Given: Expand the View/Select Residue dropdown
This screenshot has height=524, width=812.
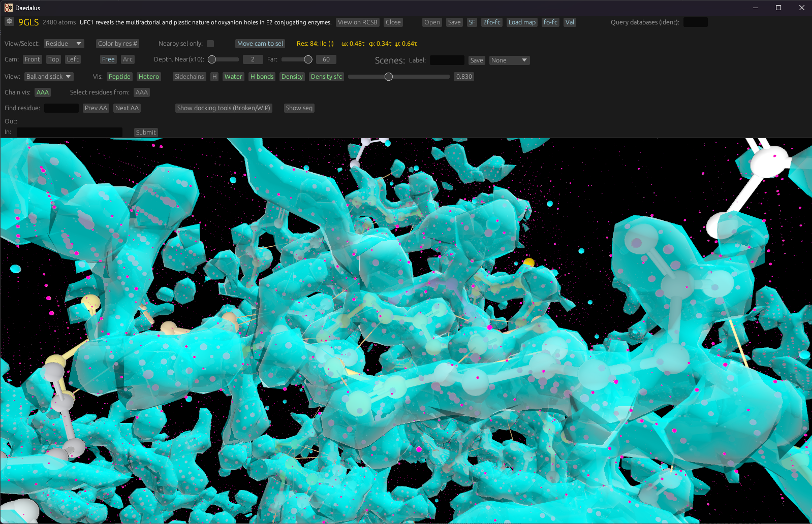Looking at the screenshot, I should (64, 44).
